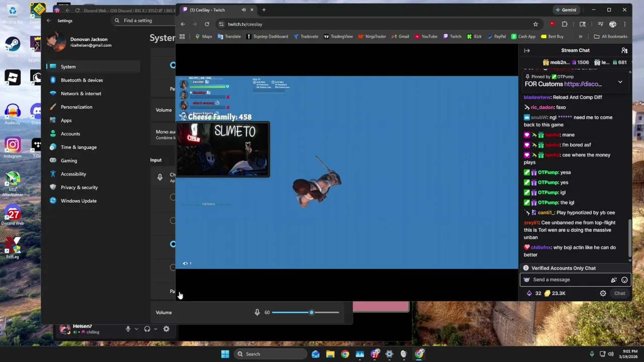Open Chrome three-dot menu
The image size is (644, 362).
point(624,24)
